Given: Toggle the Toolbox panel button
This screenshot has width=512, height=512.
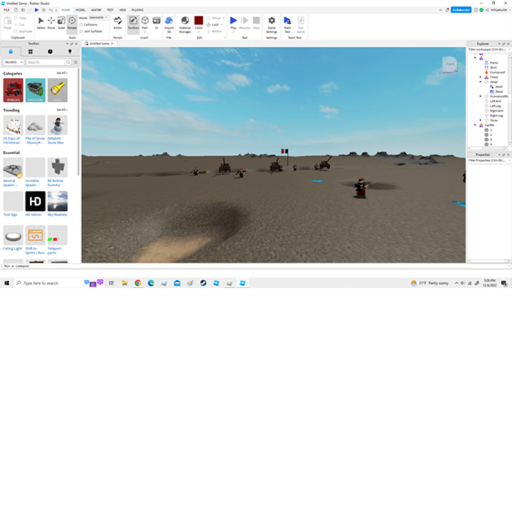Looking at the screenshot, I should point(133,23).
